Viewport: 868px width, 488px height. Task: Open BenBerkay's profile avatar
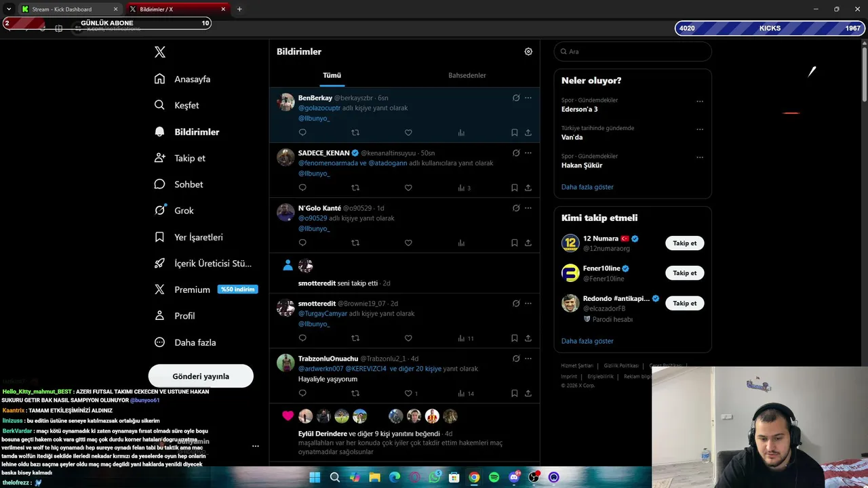(x=285, y=102)
